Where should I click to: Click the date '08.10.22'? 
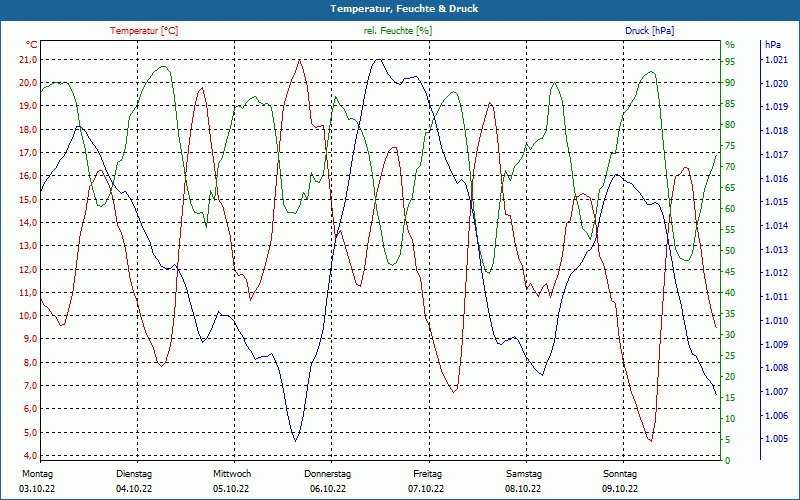click(523, 489)
